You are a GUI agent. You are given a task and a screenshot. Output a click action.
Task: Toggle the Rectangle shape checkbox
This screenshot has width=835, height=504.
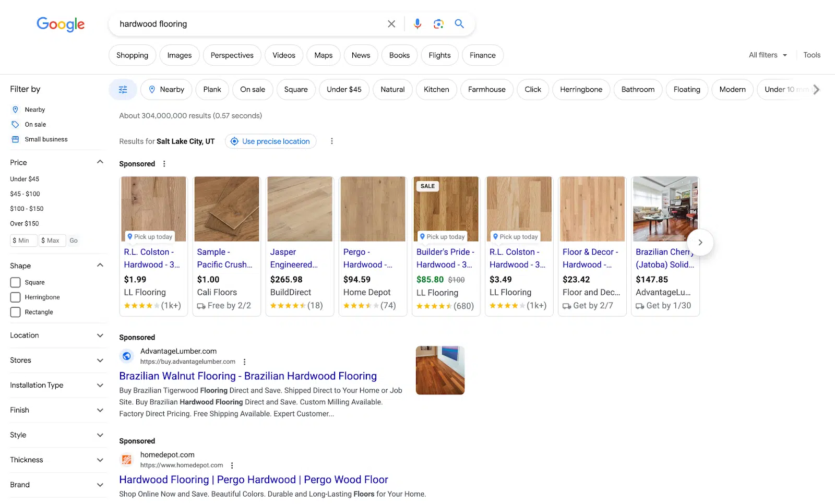[16, 312]
